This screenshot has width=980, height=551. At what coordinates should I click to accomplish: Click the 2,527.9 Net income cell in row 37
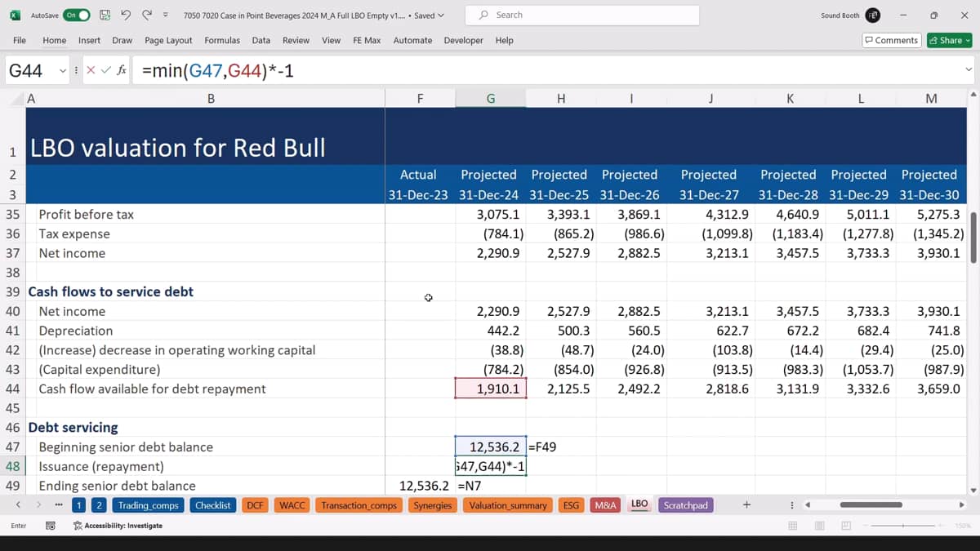click(x=561, y=253)
